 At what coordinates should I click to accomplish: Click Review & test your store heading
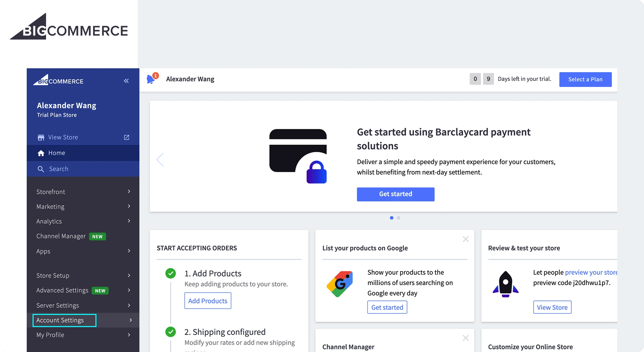[x=524, y=248]
